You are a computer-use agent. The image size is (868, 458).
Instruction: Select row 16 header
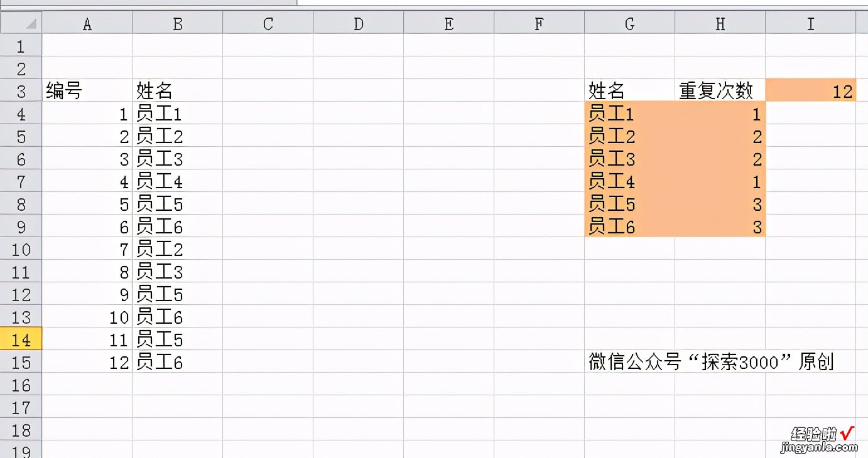click(21, 385)
